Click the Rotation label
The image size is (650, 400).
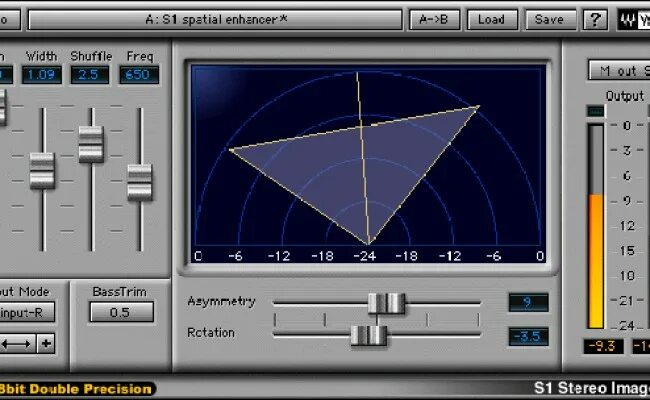coord(211,332)
